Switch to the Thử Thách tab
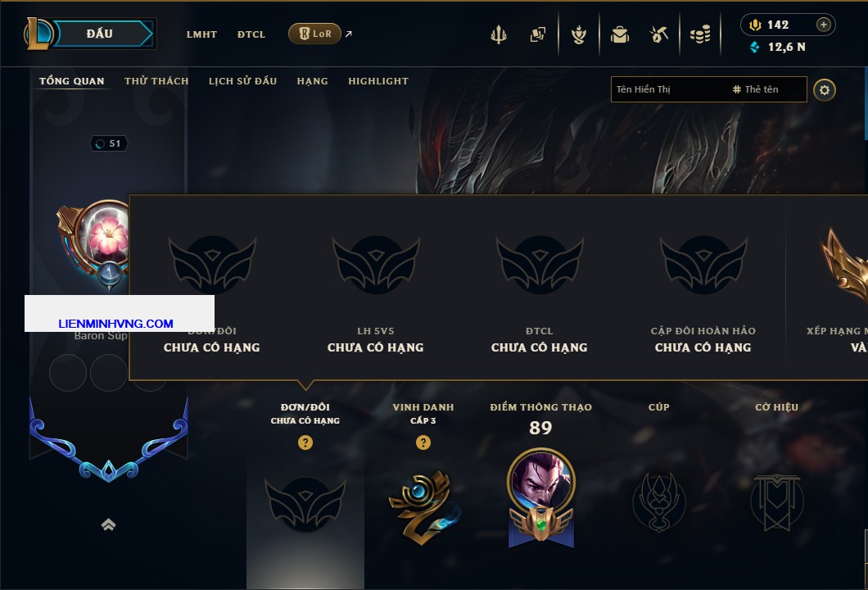 [x=156, y=81]
